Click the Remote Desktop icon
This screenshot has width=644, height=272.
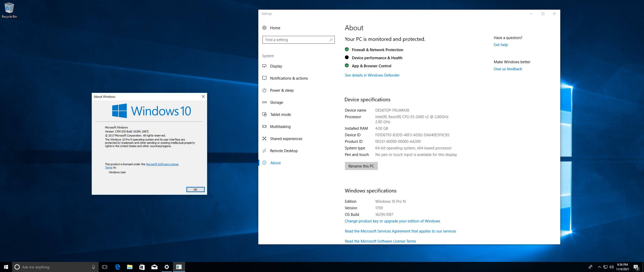[264, 151]
